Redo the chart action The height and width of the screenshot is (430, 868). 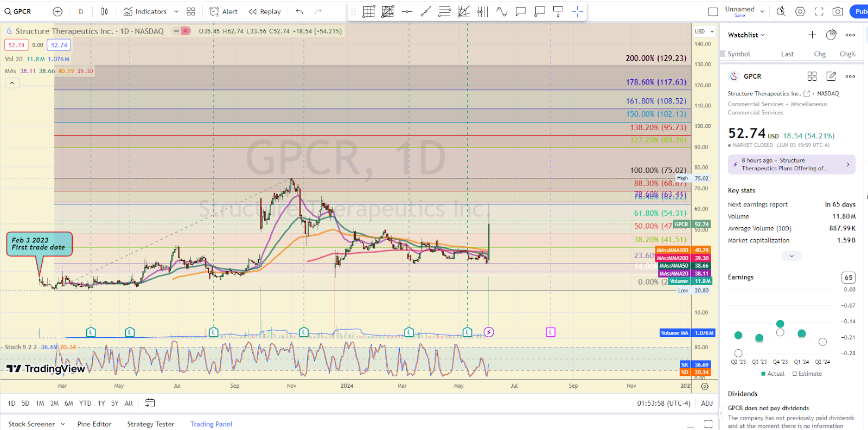318,11
